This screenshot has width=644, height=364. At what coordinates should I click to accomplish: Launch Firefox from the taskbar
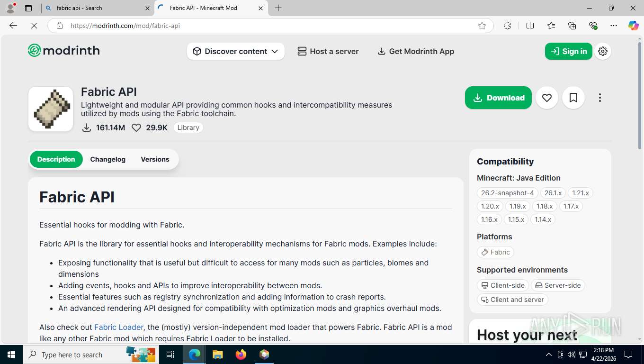(241, 355)
